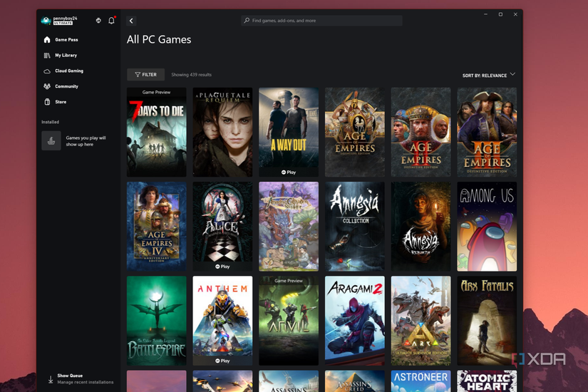
Task: Open Amnesia Rebirth tile
Action: (421, 227)
